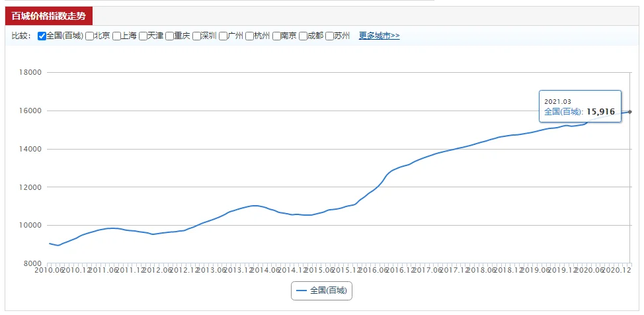The height and width of the screenshot is (315, 644).
Task: Toggle the 全国(百城) legend entry
Action: pos(321,291)
